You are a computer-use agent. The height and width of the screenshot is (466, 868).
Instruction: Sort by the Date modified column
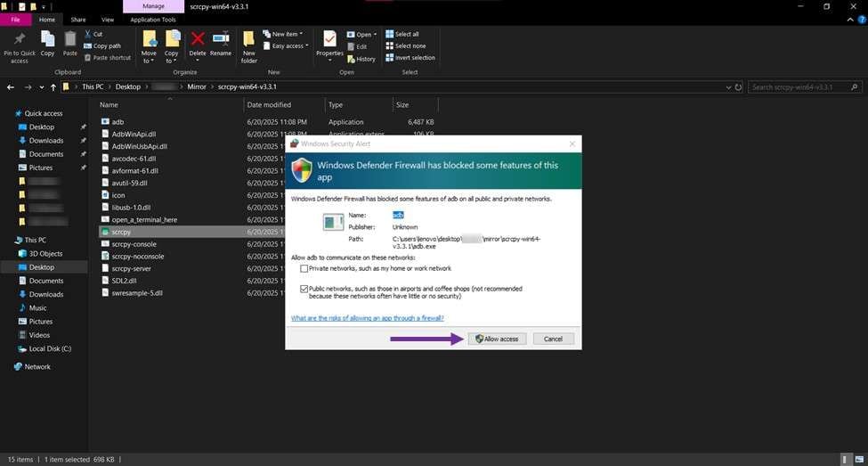click(269, 105)
